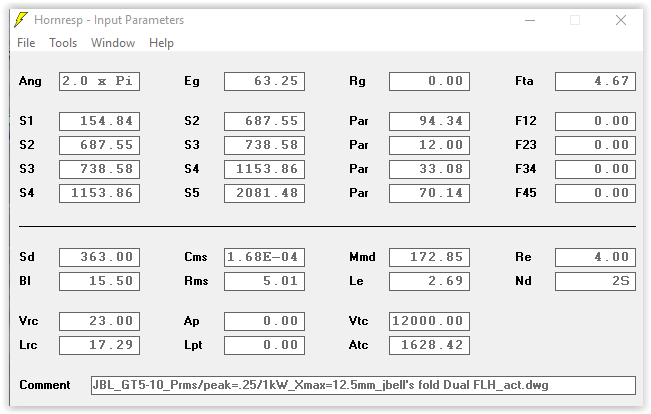This screenshot has width=651, height=414.
Task: Click the Fta label
Action: click(524, 81)
